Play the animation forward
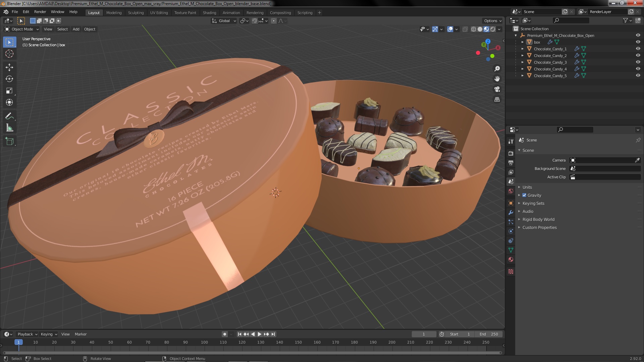The width and height of the screenshot is (644, 362). 259,334
